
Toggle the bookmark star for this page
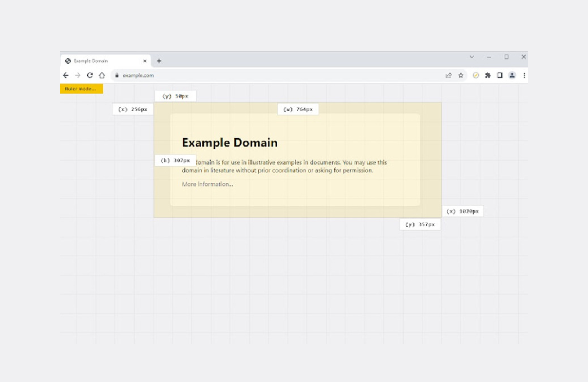[x=460, y=75]
